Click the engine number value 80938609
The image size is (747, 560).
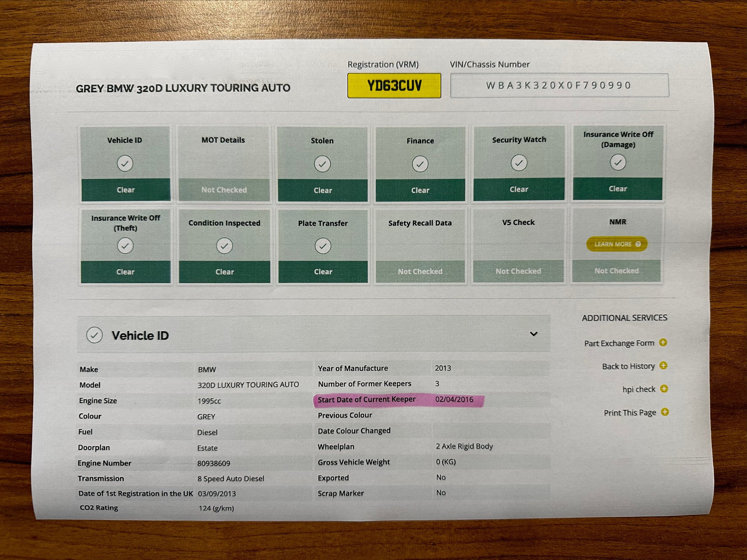(214, 463)
